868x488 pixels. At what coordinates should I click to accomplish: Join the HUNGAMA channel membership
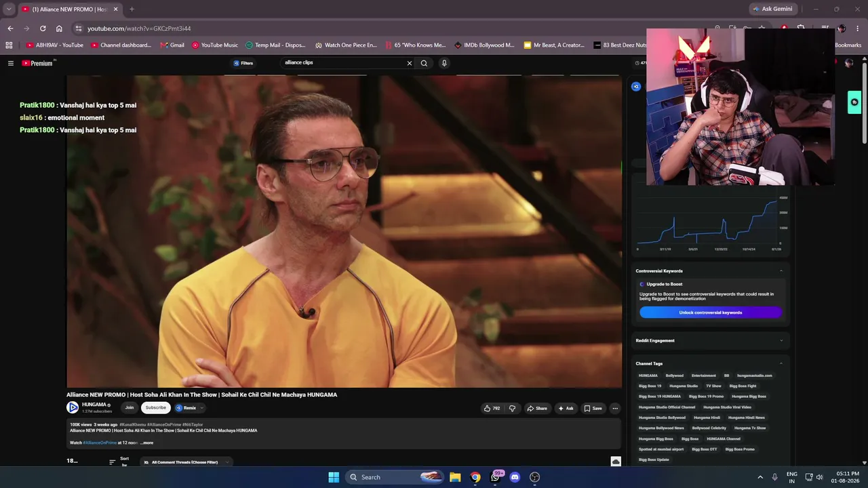tap(129, 407)
